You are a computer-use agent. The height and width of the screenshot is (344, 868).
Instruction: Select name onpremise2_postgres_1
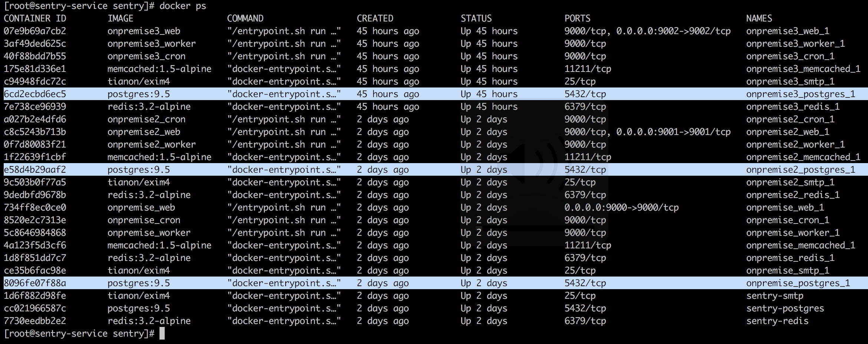[x=801, y=170]
